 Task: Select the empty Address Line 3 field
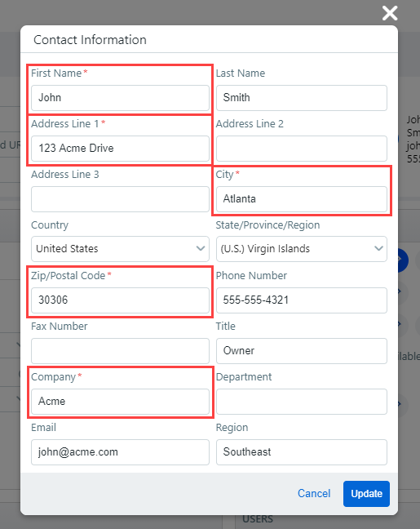click(x=120, y=199)
